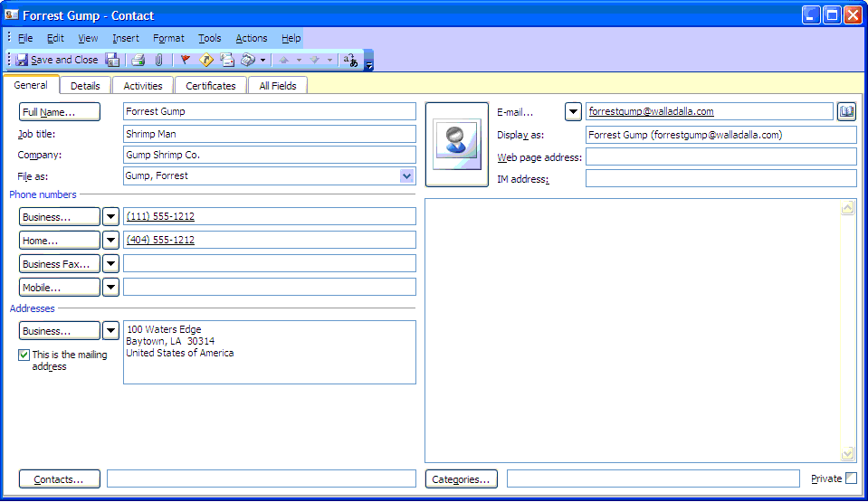Click the translate language icon in toolbar

pos(350,60)
